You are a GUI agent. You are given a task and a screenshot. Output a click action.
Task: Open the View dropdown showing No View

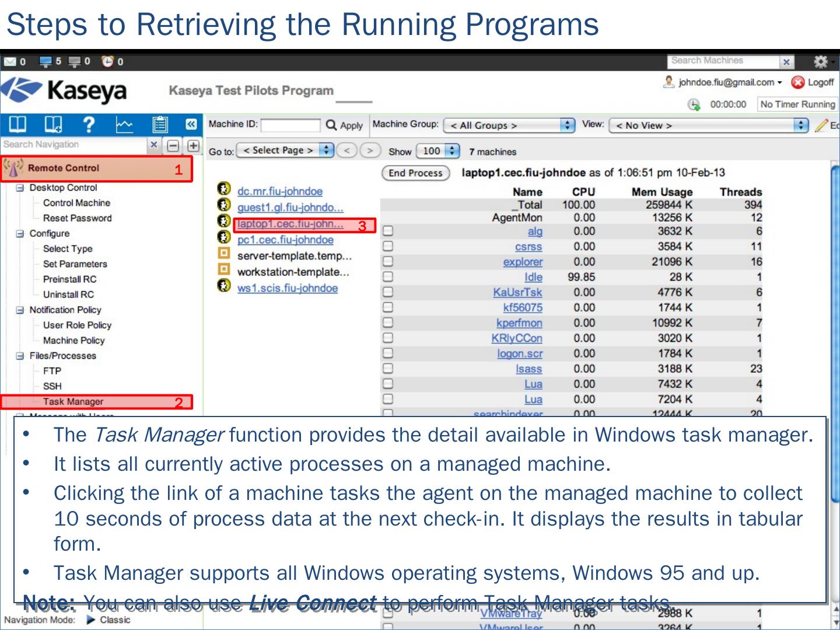pyautogui.click(x=709, y=125)
